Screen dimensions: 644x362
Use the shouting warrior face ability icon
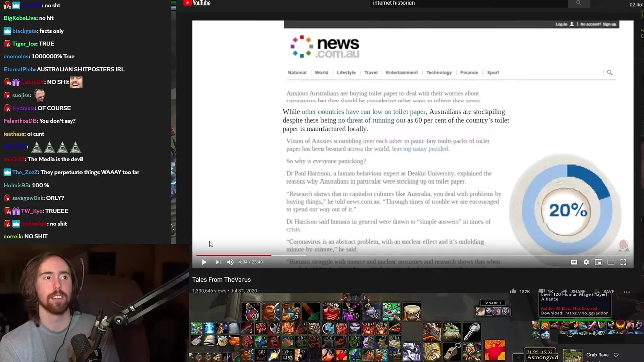(x=271, y=312)
